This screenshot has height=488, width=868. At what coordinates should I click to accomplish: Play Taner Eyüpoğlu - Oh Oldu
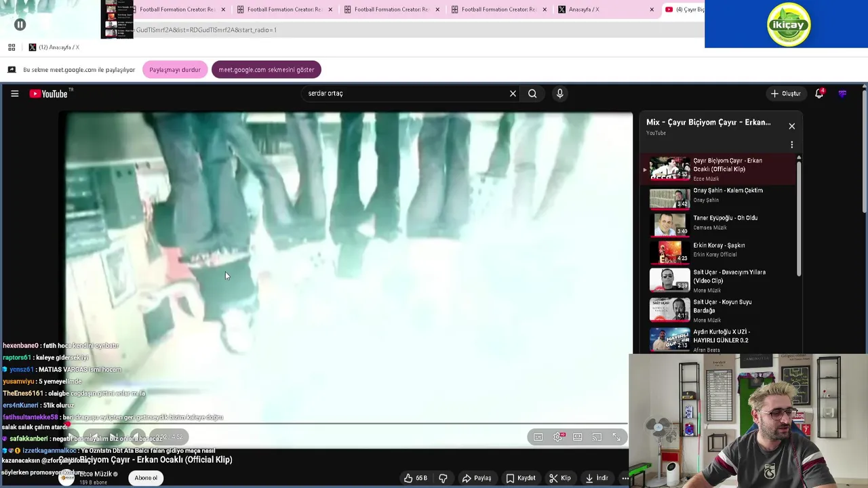coord(719,224)
